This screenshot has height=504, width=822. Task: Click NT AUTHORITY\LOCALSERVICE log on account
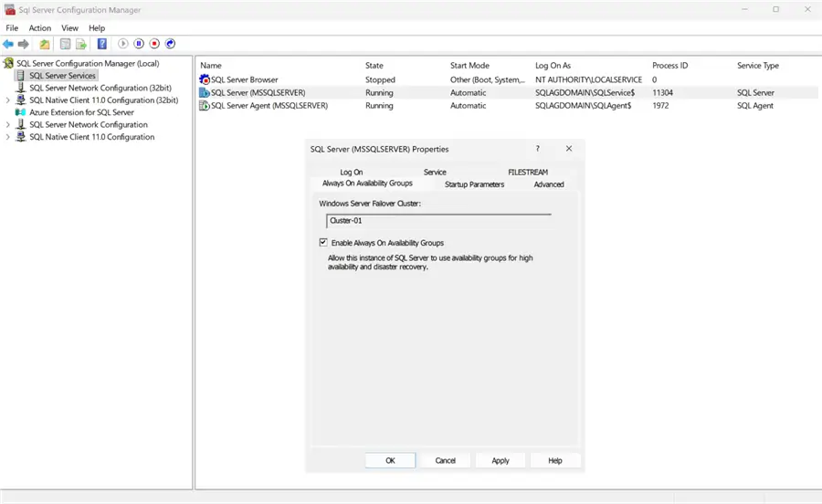(588, 79)
